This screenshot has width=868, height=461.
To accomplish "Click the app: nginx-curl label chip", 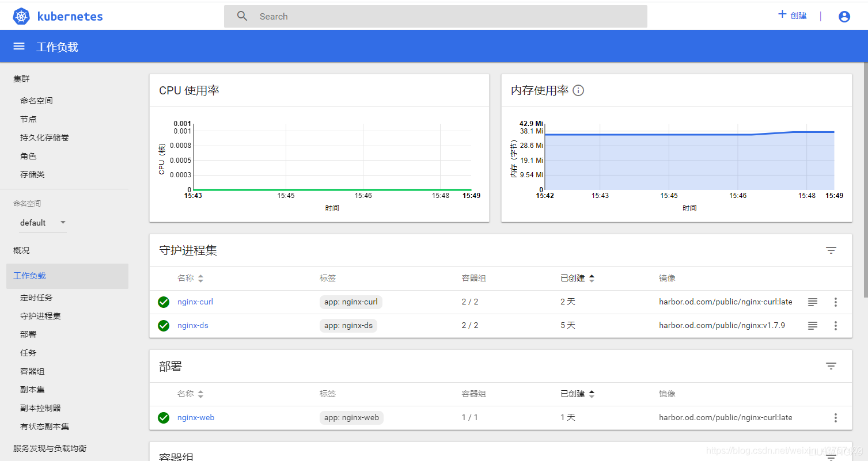I will 351,302.
